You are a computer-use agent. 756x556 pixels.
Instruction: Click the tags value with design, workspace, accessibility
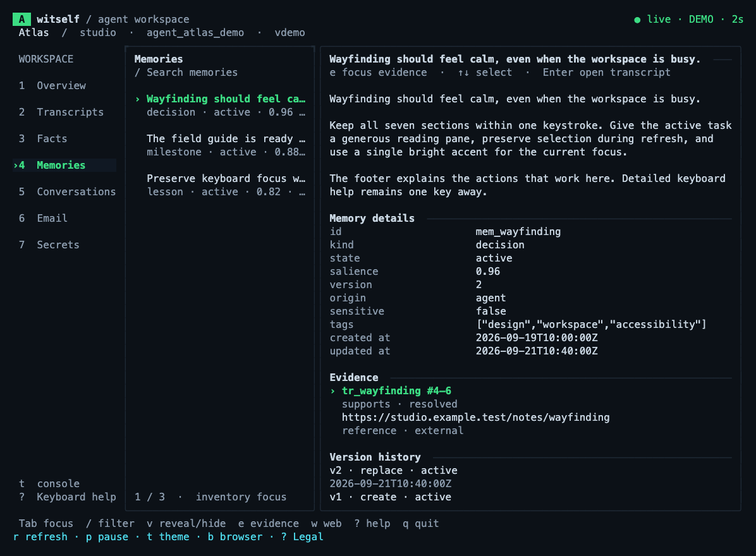pyautogui.click(x=591, y=324)
